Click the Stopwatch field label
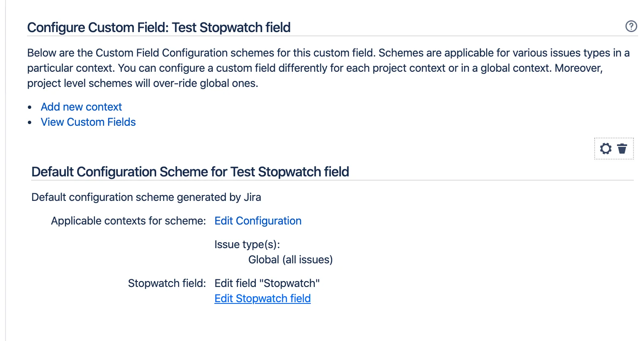Viewport: 644px width, 341px height. (167, 283)
